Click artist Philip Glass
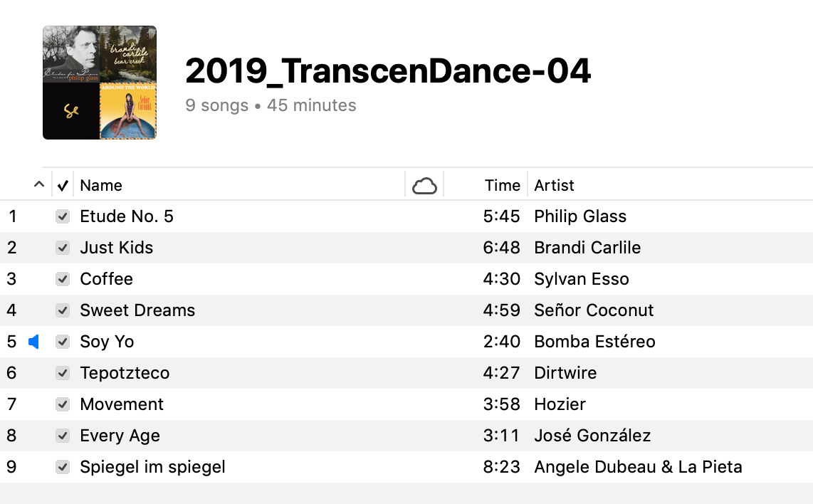This screenshot has width=813, height=504. (x=580, y=216)
